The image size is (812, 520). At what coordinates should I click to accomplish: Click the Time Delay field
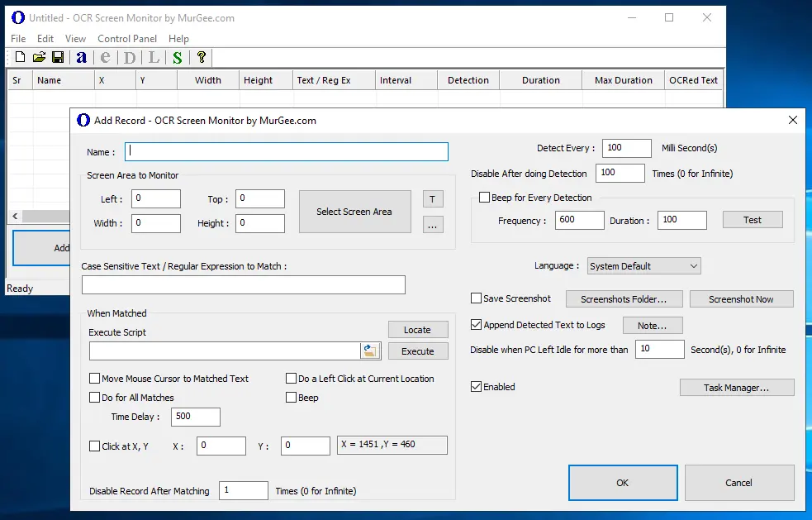click(195, 417)
